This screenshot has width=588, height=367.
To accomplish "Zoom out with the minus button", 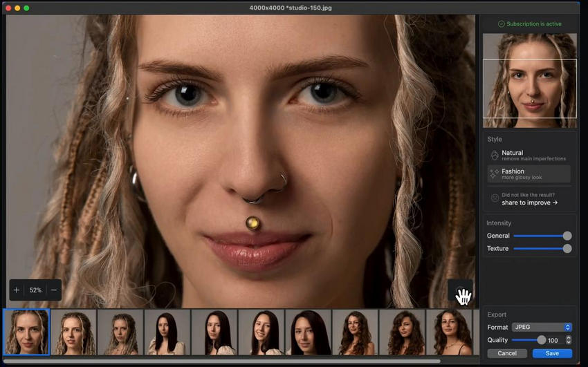I will click(x=54, y=290).
